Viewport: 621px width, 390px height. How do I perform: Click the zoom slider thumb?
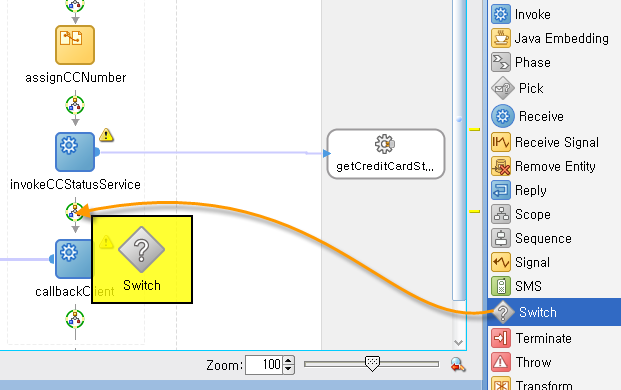point(372,363)
